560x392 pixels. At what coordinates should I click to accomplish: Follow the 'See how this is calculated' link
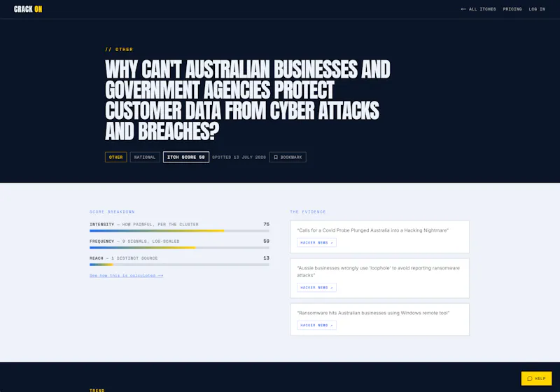pyautogui.click(x=127, y=275)
